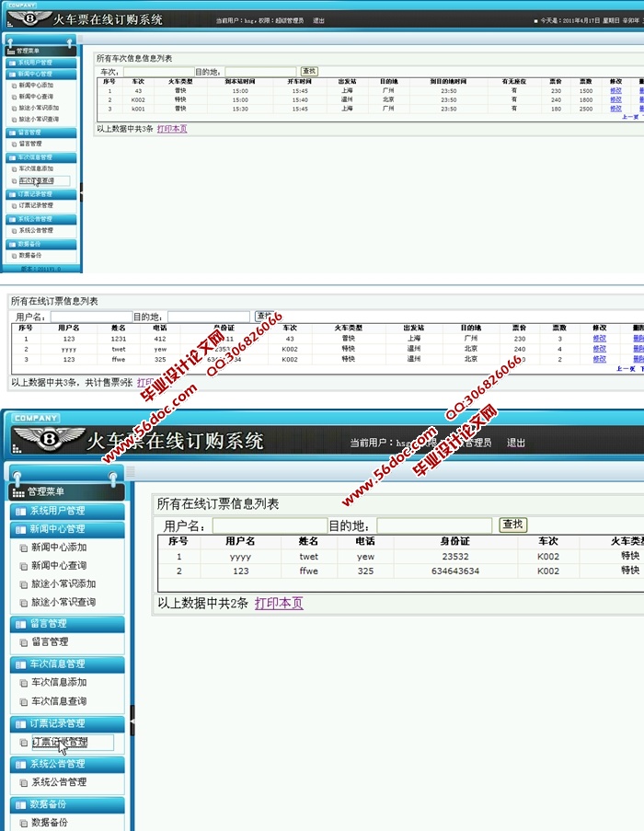Viewport: 644px width, 831px height.
Task: Click 修改 for ffwe in the three-row booking list
Action: tap(600, 359)
